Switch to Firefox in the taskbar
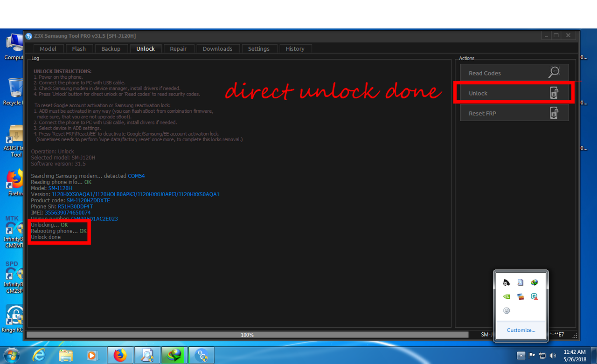Image resolution: width=597 pixels, height=364 pixels. click(x=120, y=355)
